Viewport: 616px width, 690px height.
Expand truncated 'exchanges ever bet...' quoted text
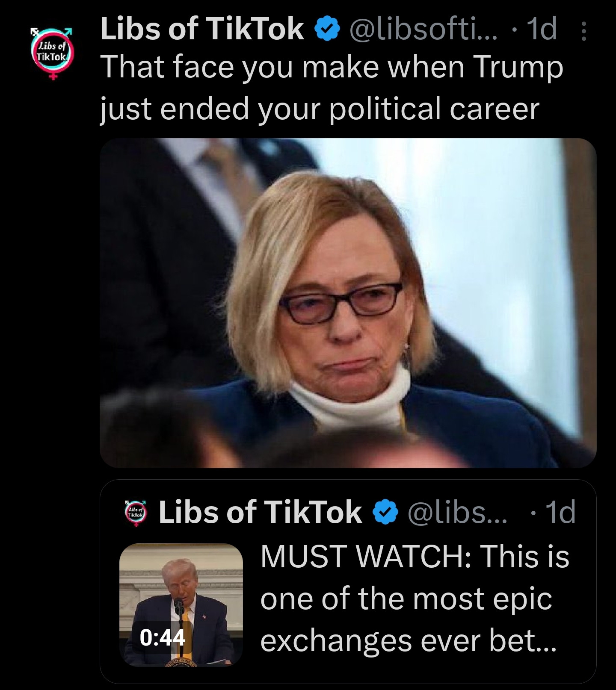coord(408,641)
